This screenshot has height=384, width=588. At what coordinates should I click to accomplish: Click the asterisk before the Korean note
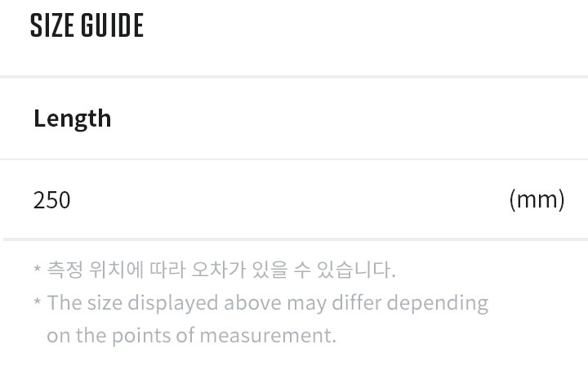37,269
